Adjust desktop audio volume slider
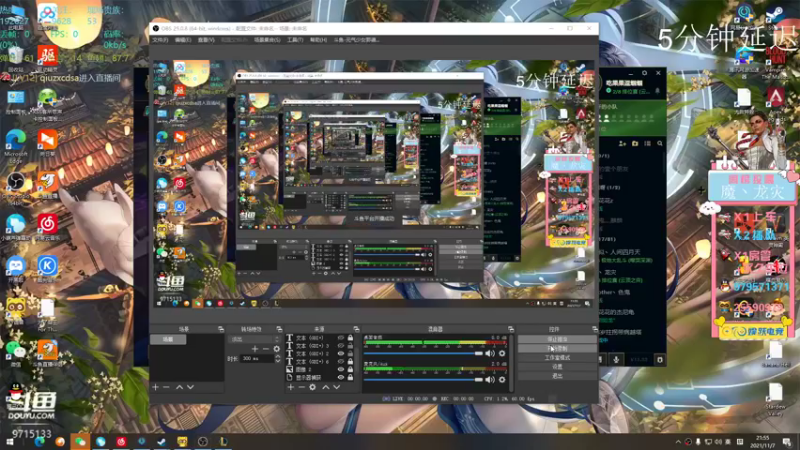 423,353
